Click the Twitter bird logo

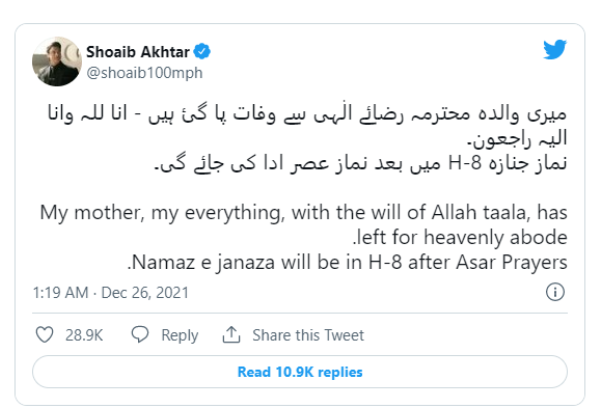[555, 51]
